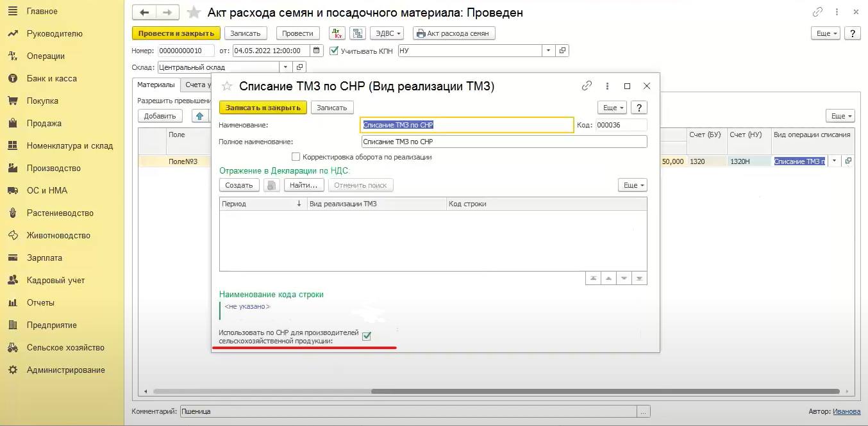The width and height of the screenshot is (868, 426).
Task: Open the Склад dropdown list
Action: point(285,67)
